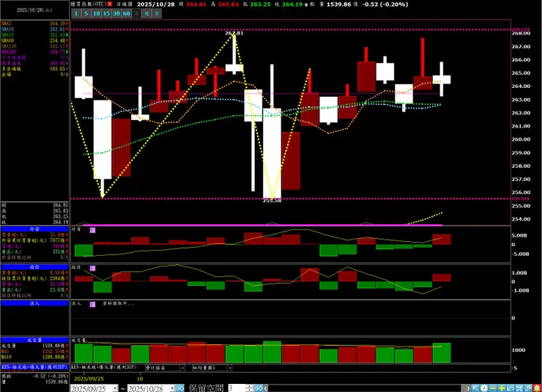Click the minus zoom-out icon
This screenshot has height=392, width=542.
tap(493, 388)
